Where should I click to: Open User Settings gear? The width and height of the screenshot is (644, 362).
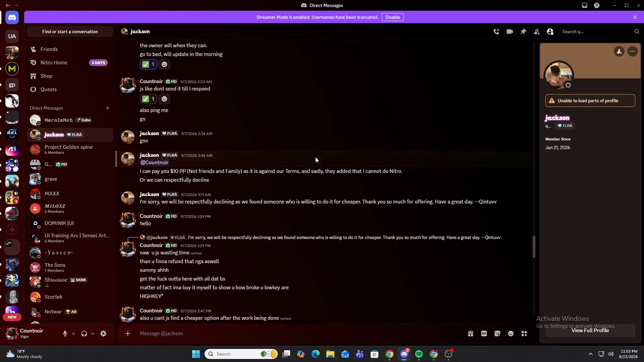(103, 333)
